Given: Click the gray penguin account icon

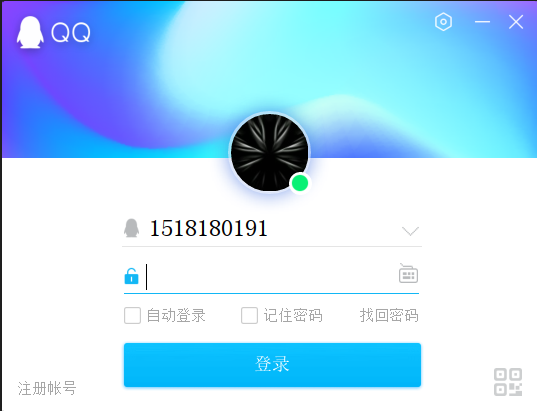Looking at the screenshot, I should pyautogui.click(x=132, y=228).
